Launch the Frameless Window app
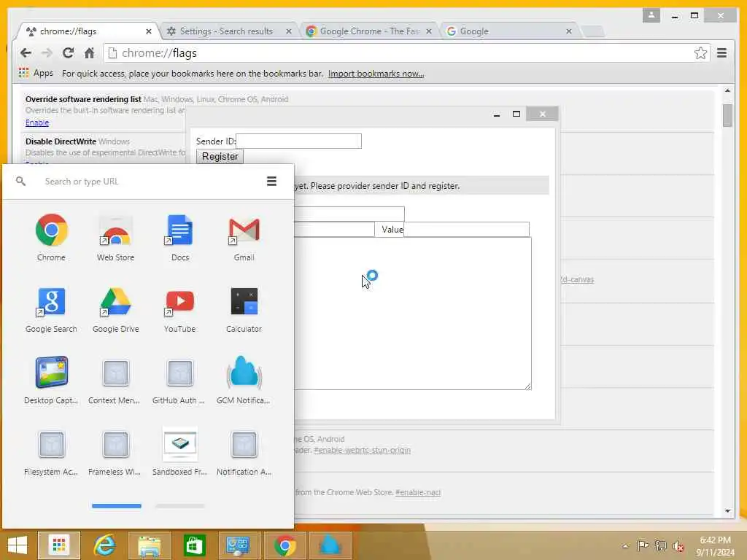Image resolution: width=747 pixels, height=560 pixels. click(115, 452)
